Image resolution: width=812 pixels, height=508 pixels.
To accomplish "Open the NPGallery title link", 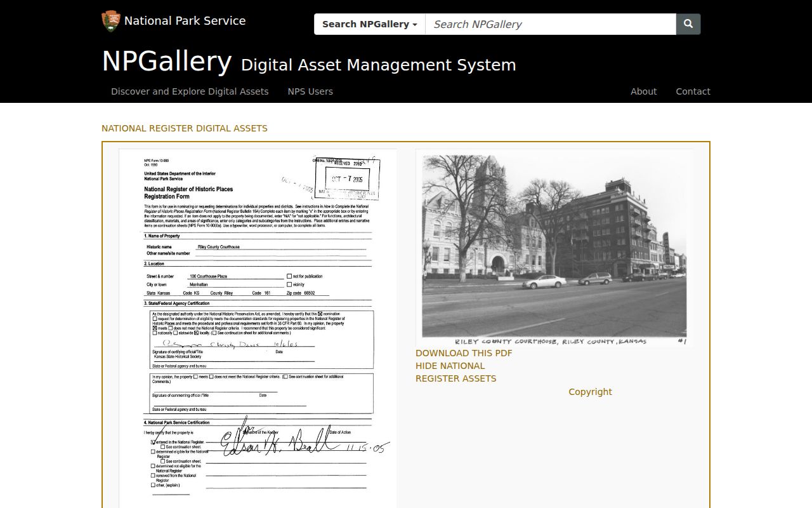I will (167, 61).
